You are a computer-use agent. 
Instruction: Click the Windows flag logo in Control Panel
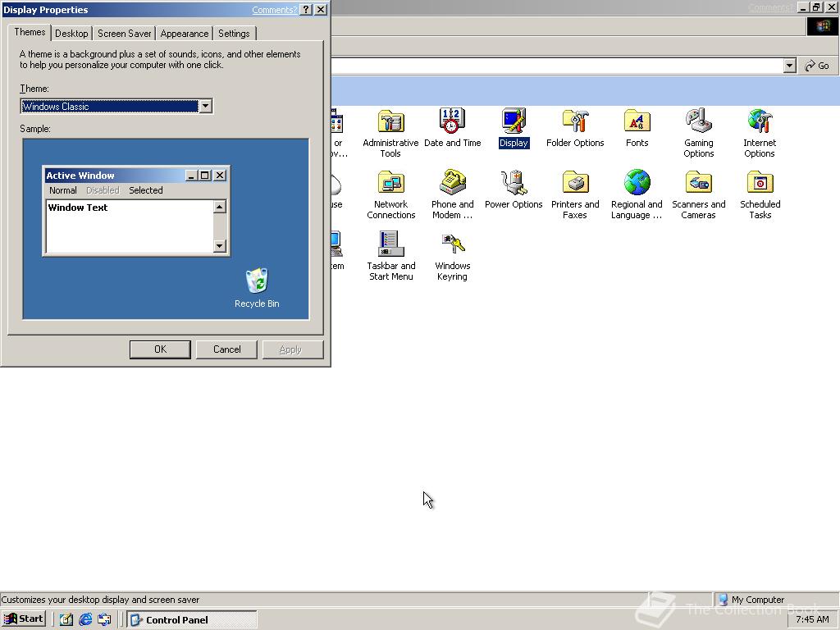click(822, 26)
